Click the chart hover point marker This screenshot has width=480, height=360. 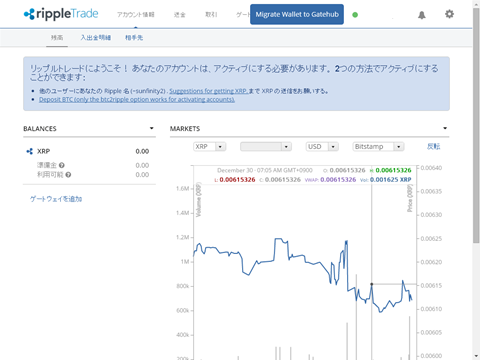[x=372, y=284]
